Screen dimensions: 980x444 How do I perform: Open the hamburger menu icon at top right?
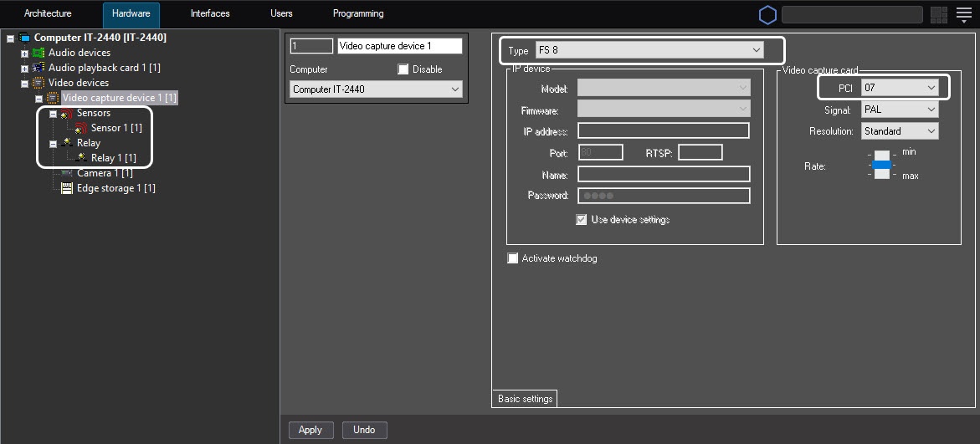(963, 14)
